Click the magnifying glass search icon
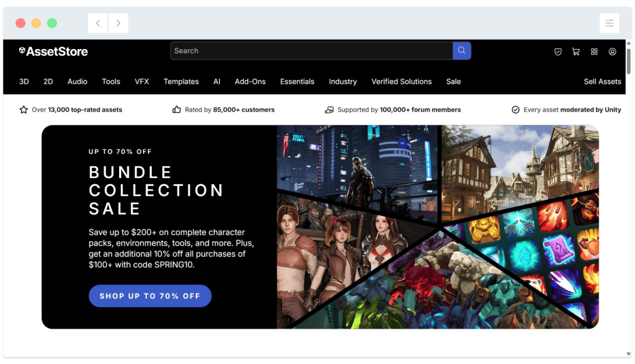 click(461, 51)
